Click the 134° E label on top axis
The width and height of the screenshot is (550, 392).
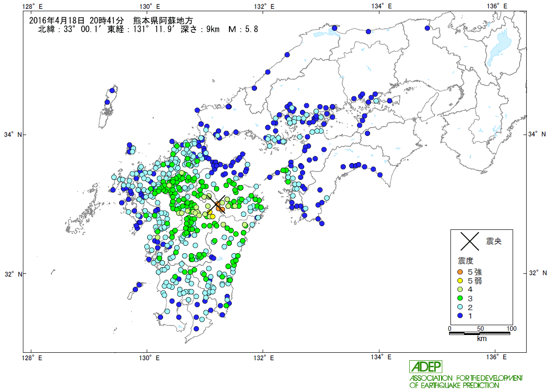coord(382,7)
